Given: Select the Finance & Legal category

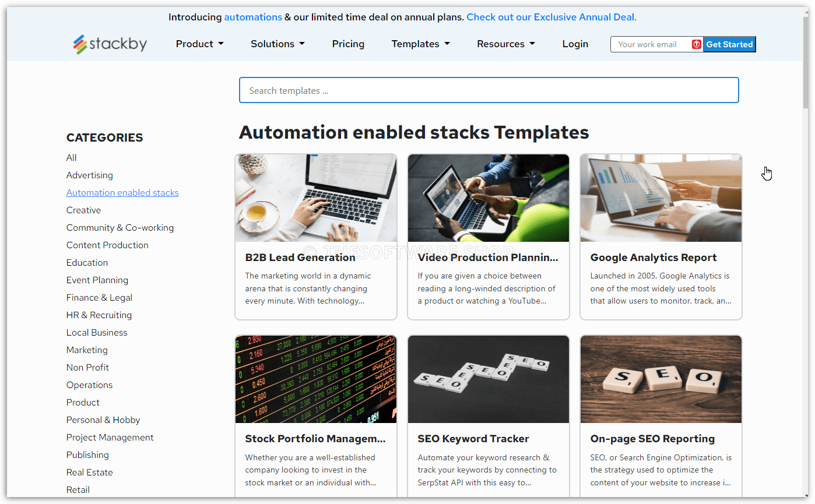Looking at the screenshot, I should [99, 297].
